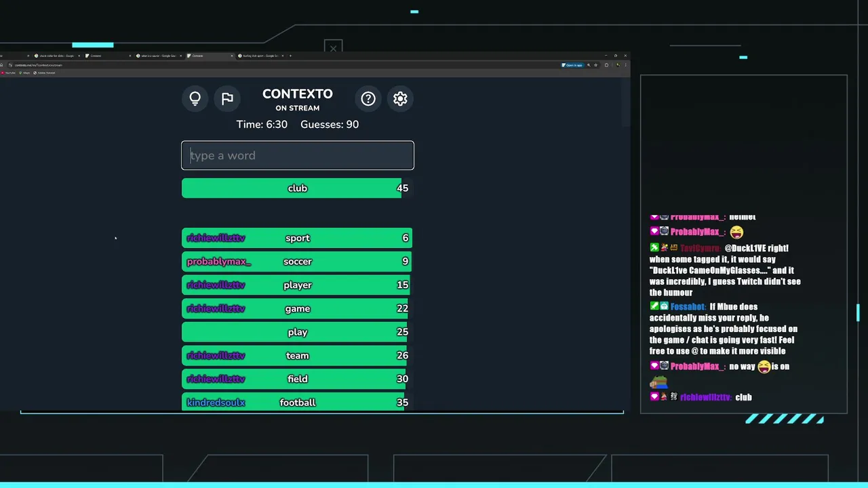Select the "team" guess row
Viewport: 868px width, 488px height.
coord(298,355)
